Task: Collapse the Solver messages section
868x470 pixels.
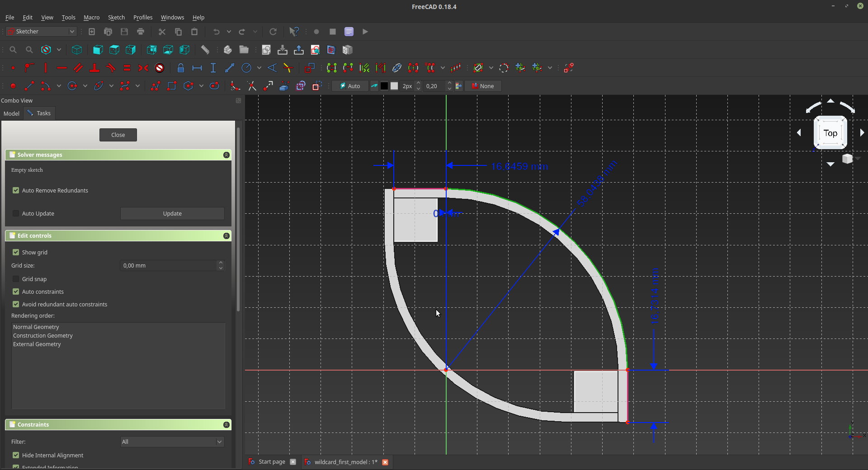Action: [x=226, y=155]
